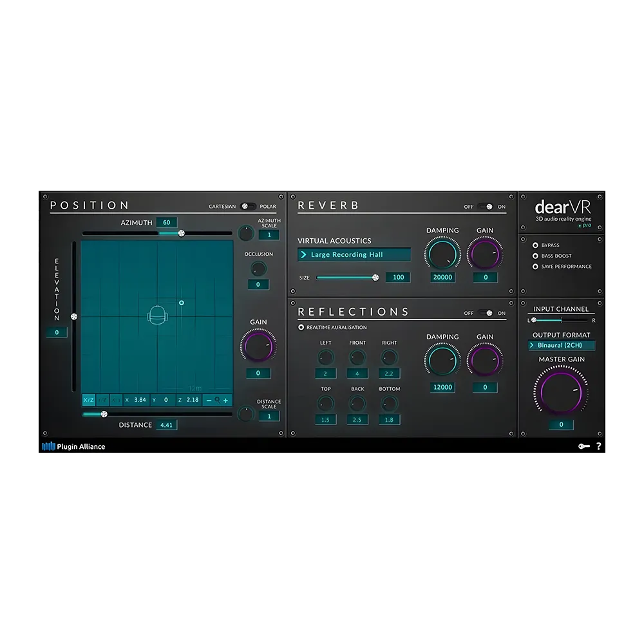Click the Front wall reflection knob
Screen dimensions: 644x644
(357, 357)
